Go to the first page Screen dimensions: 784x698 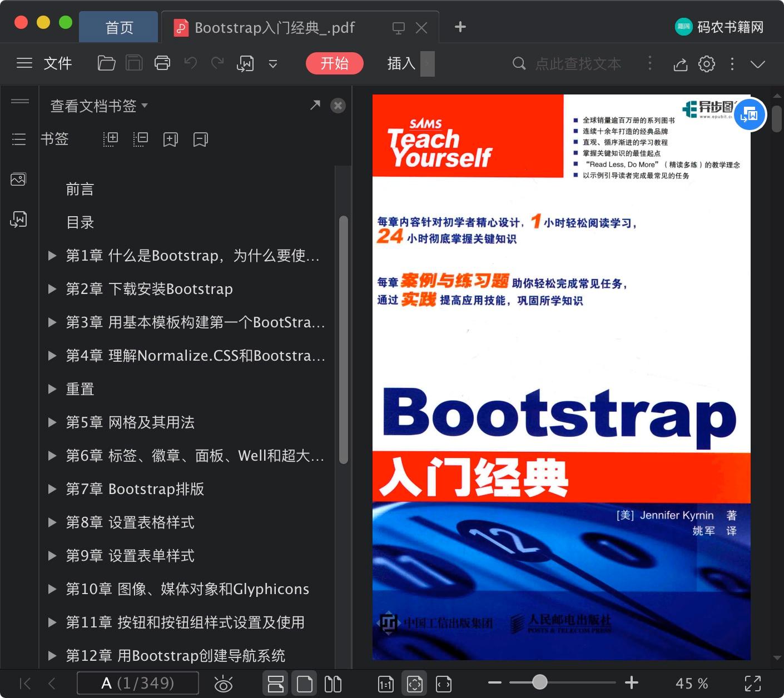coord(25,683)
